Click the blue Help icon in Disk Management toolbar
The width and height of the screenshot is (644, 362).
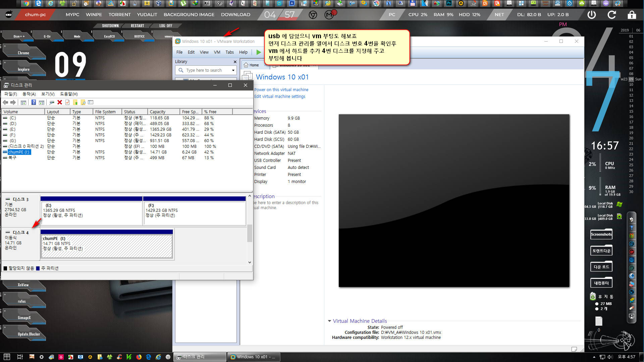34,103
